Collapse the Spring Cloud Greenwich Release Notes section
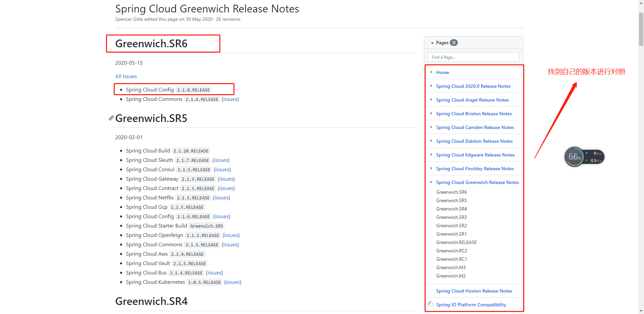 pos(431,182)
